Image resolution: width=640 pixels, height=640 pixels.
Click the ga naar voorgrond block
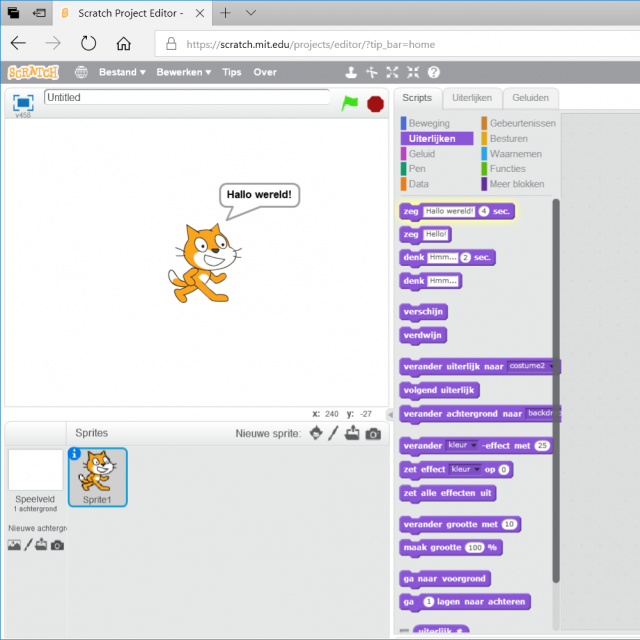point(444,579)
